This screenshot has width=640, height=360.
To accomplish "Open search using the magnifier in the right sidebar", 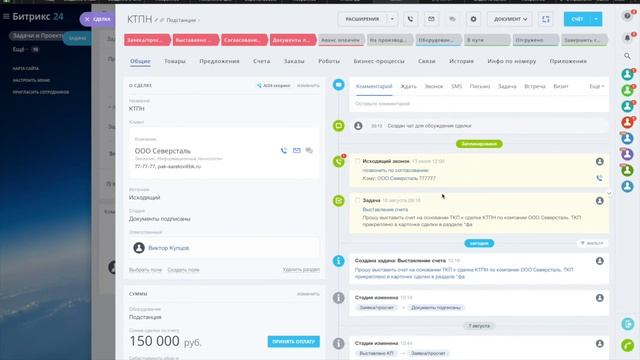I will pyautogui.click(x=627, y=56).
